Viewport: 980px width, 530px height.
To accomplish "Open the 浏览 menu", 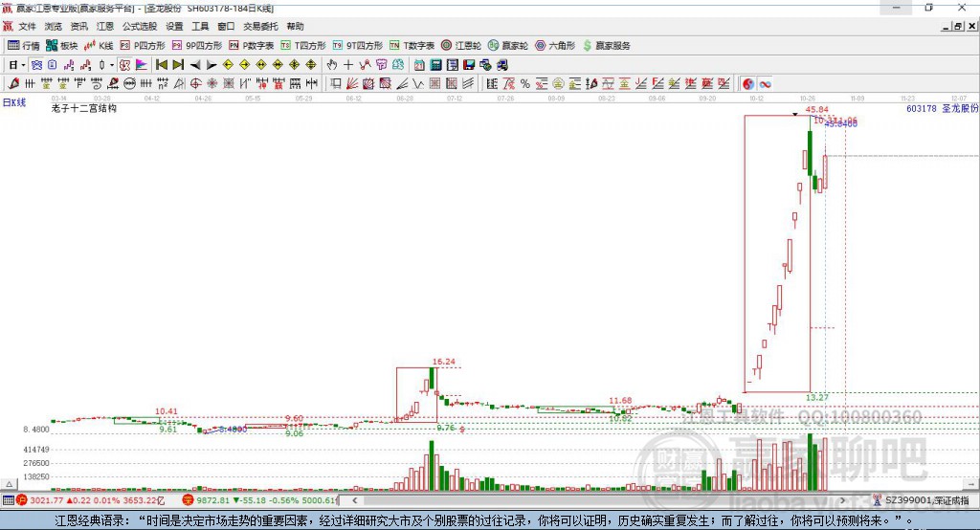I will tap(54, 26).
